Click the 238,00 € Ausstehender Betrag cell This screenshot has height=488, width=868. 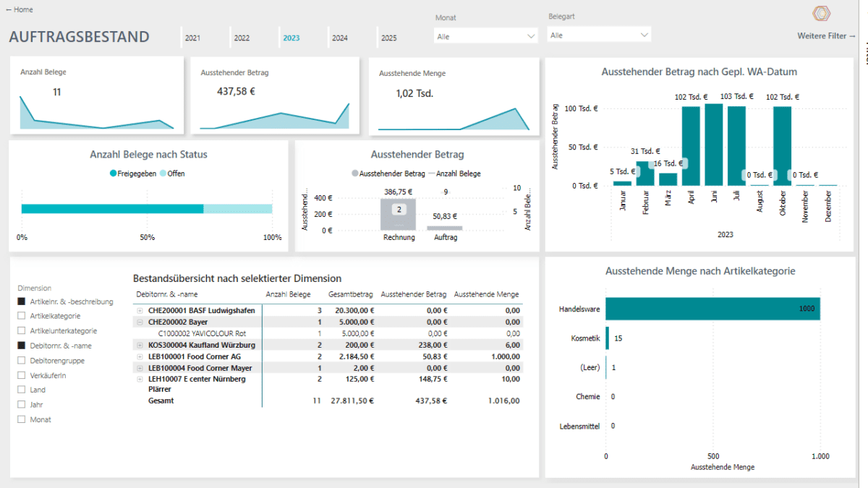tap(432, 346)
